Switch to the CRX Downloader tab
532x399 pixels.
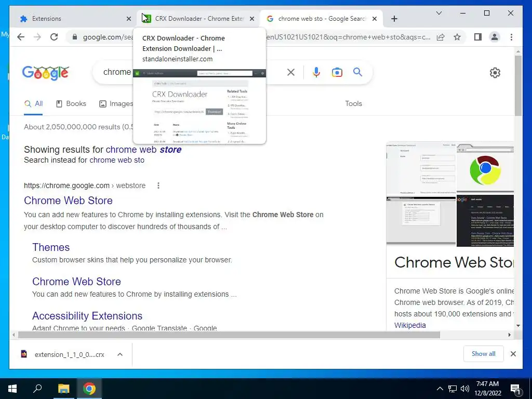[199, 19]
